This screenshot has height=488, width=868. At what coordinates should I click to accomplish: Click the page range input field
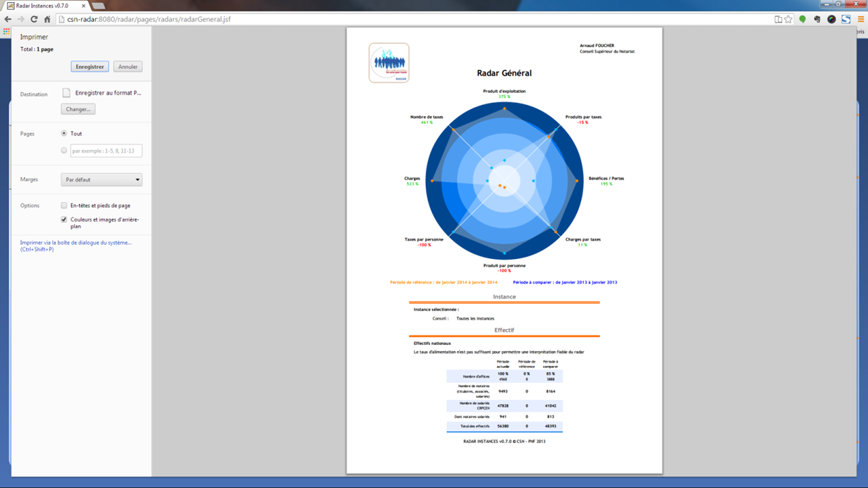pos(106,150)
